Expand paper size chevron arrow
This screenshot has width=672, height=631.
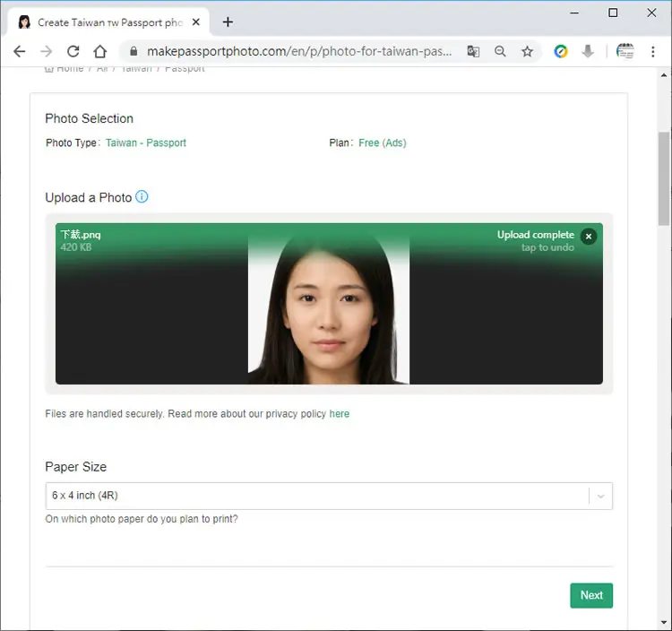pos(601,496)
